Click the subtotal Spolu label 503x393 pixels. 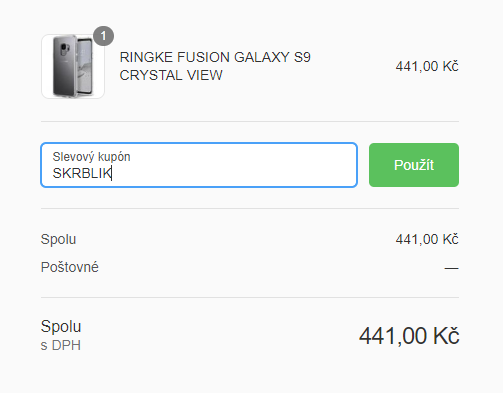pos(58,239)
